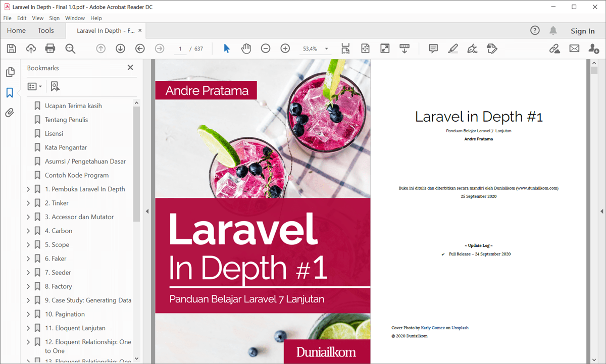Add a sticky note comment
Image resolution: width=606 pixels, height=364 pixels.
(433, 48)
